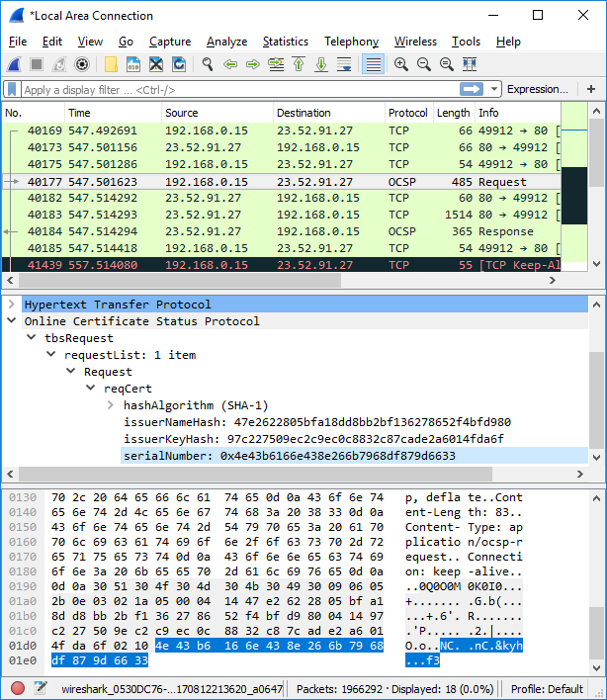
Task: Sort packets by Source column header
Action: 217,113
